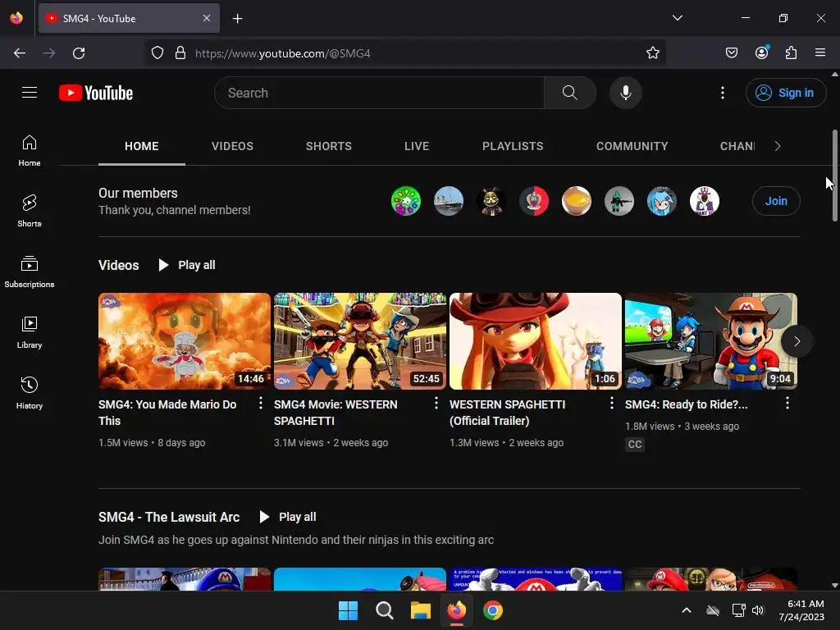The width and height of the screenshot is (840, 630).
Task: Open History in the sidebar
Action: click(x=30, y=393)
